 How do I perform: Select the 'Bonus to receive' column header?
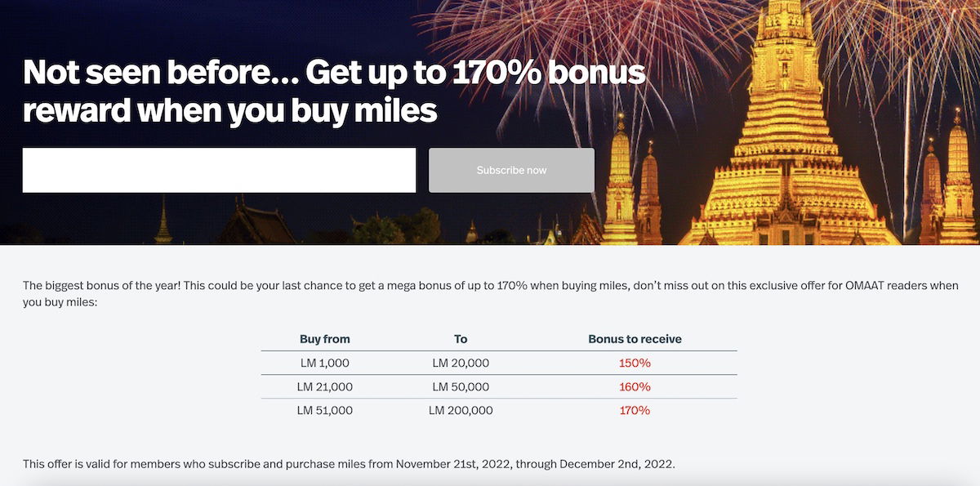[635, 339]
